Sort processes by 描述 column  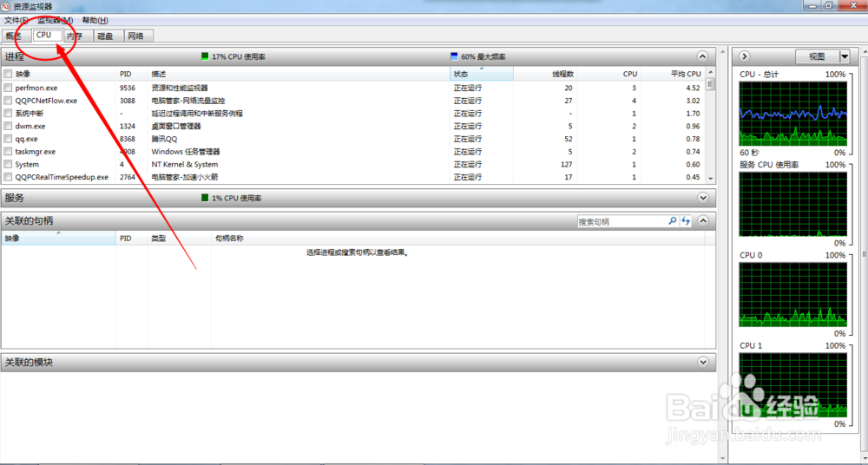pos(299,74)
